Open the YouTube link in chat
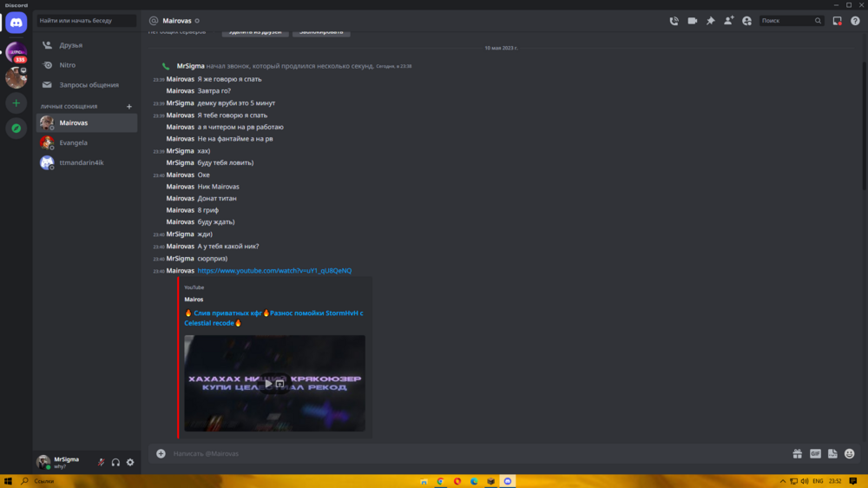Screen dimensions: 868x488 tap(274, 271)
